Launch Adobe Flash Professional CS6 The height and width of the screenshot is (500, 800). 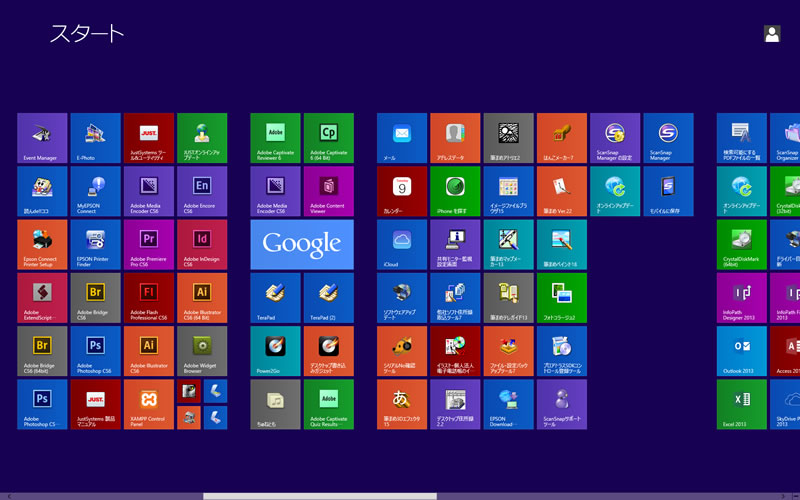point(149,298)
